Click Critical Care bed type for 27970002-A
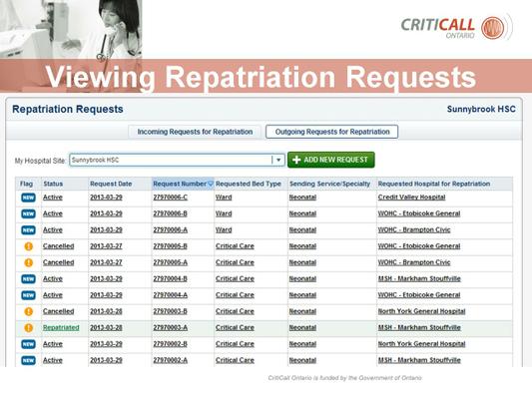This screenshot has width=532, height=398. tap(235, 360)
